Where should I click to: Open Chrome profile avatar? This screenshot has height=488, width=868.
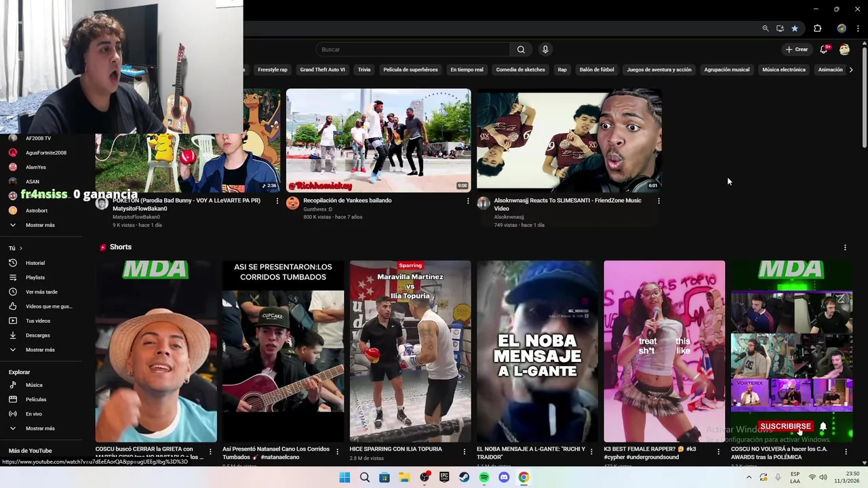click(x=842, y=28)
